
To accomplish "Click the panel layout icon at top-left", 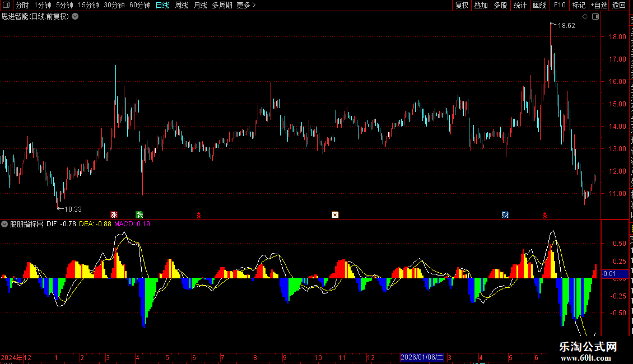I will 6,5.
